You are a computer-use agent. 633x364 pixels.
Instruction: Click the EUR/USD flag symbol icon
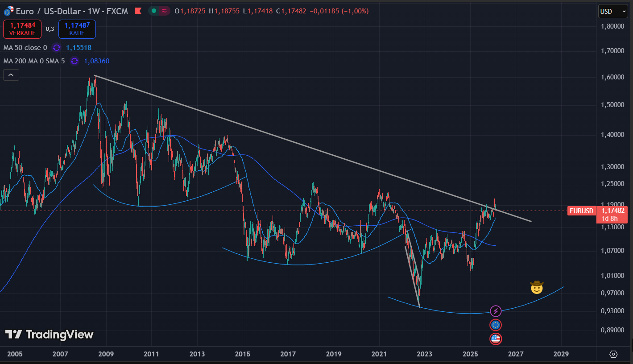[x=8, y=11]
